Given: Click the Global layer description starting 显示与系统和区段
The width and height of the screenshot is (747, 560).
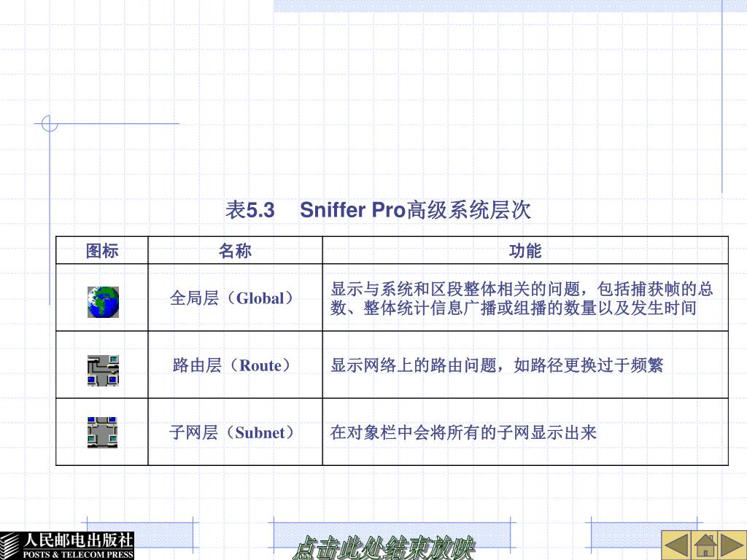Looking at the screenshot, I should tap(522, 298).
